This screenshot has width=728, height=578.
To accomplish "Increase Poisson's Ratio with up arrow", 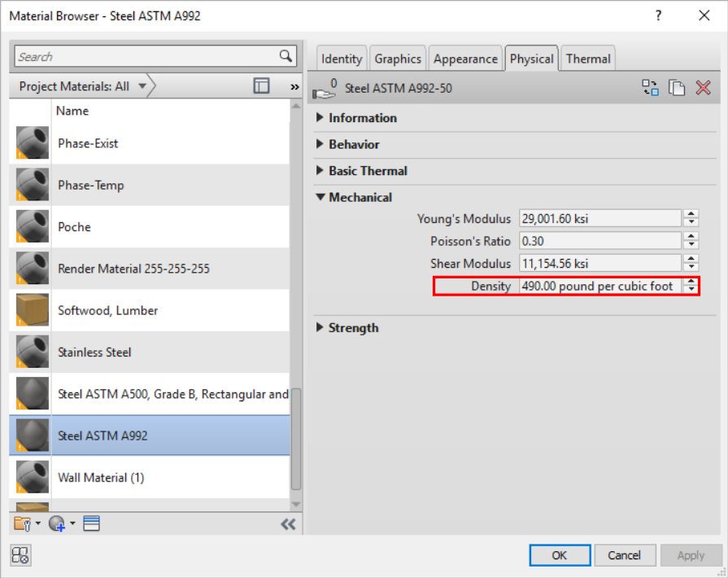I will click(x=691, y=237).
